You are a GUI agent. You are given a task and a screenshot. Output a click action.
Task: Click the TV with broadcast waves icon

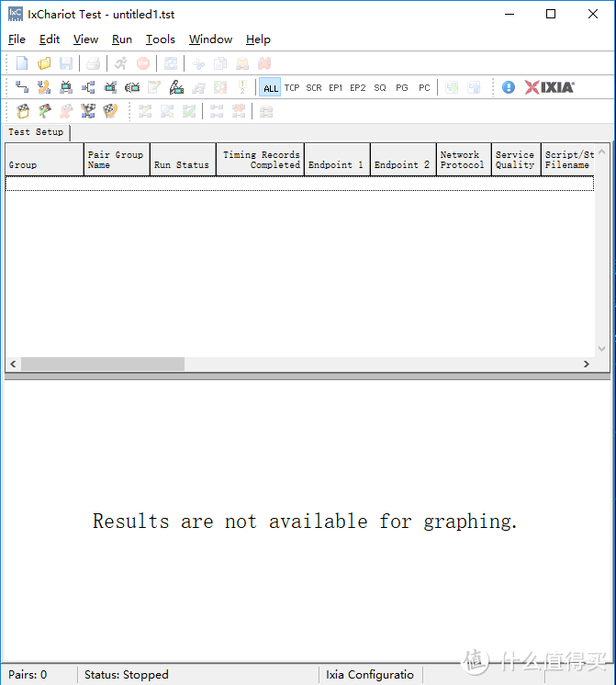pyautogui.click(x=132, y=87)
